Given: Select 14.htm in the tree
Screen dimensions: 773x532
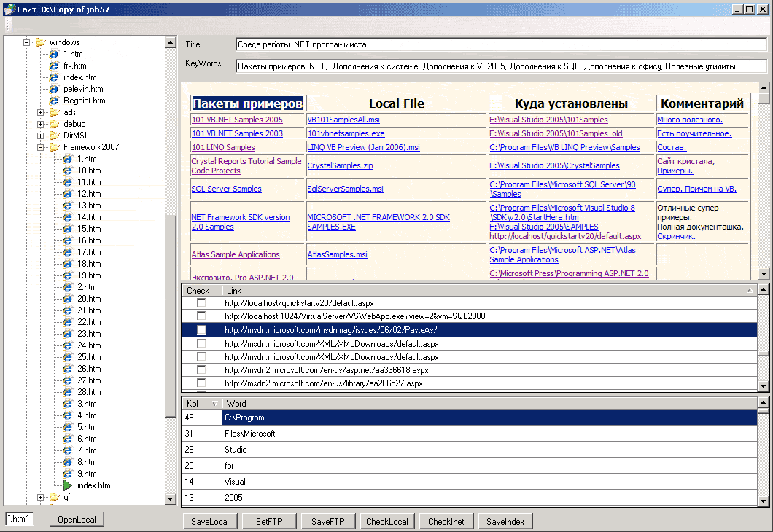Looking at the screenshot, I should click(89, 217).
